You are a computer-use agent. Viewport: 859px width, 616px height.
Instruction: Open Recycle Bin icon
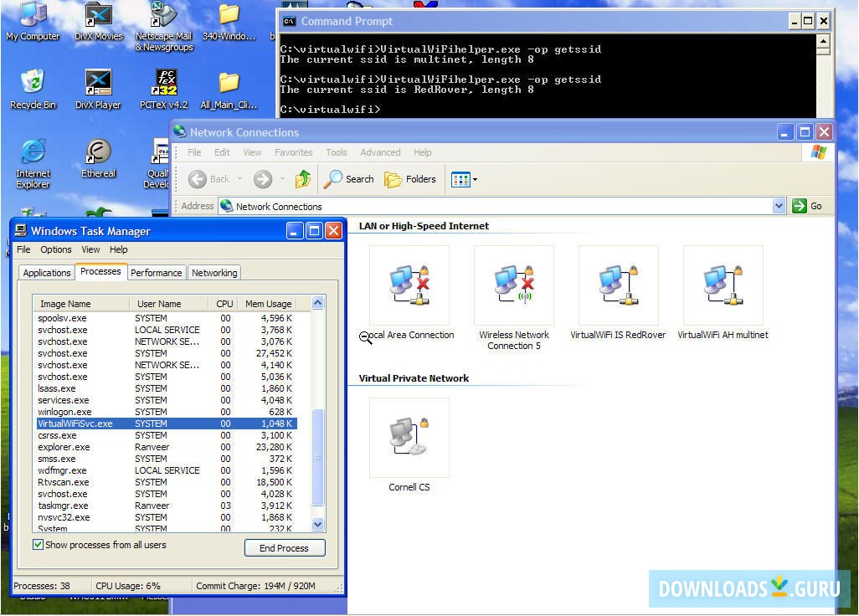point(33,90)
